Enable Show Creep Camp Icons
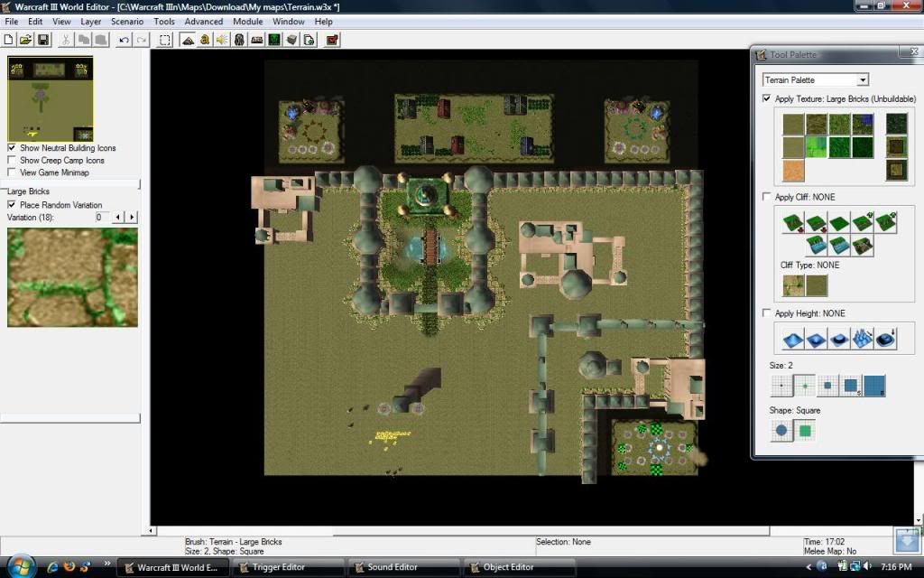This screenshot has height=578, width=924. click(x=12, y=160)
